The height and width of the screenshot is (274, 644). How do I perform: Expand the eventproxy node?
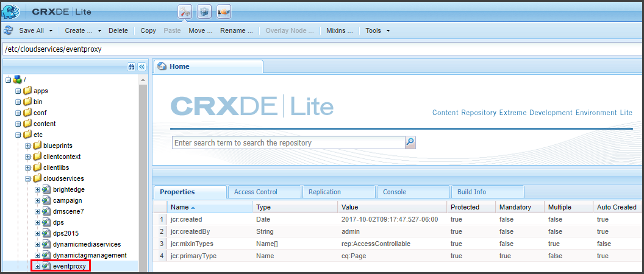pyautogui.click(x=37, y=266)
